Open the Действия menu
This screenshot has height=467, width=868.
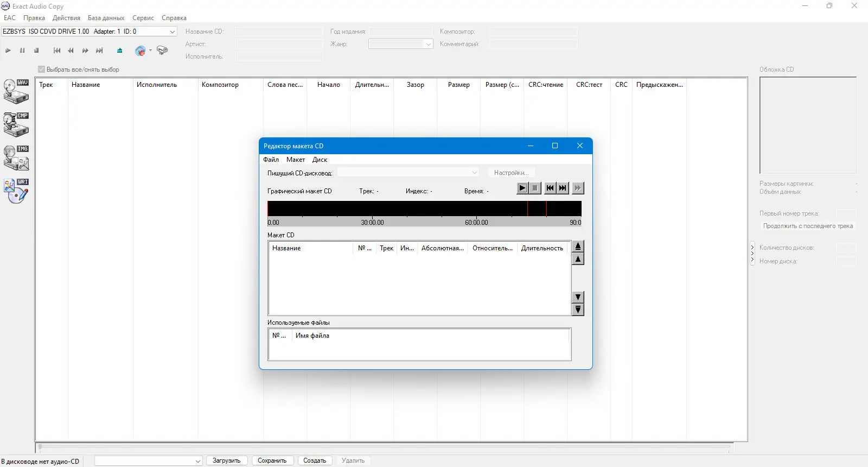coord(66,18)
